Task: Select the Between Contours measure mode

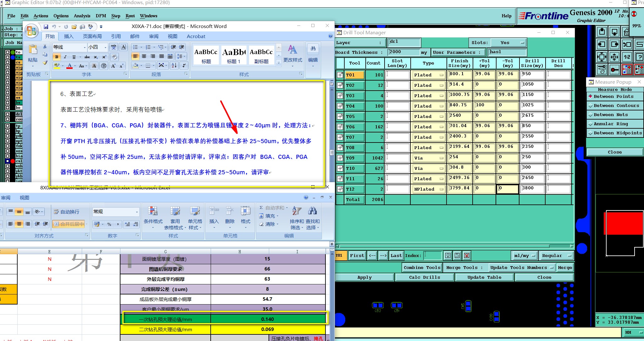Action: click(x=614, y=106)
